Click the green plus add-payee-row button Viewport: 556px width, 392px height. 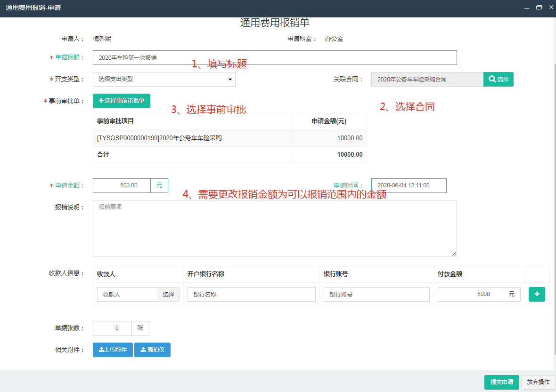537,294
